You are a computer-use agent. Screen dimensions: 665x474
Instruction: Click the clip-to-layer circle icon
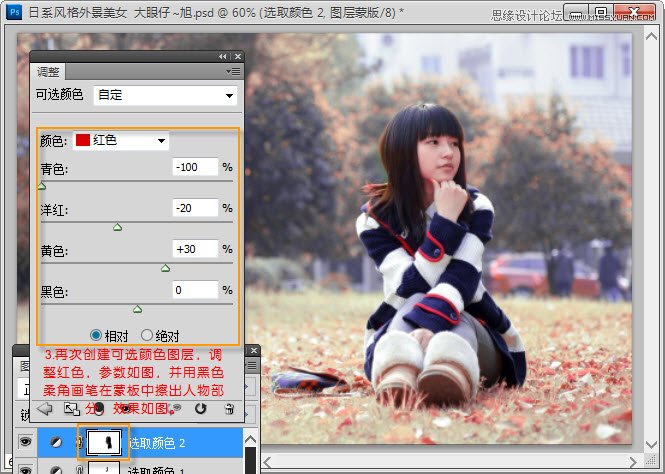(x=98, y=409)
